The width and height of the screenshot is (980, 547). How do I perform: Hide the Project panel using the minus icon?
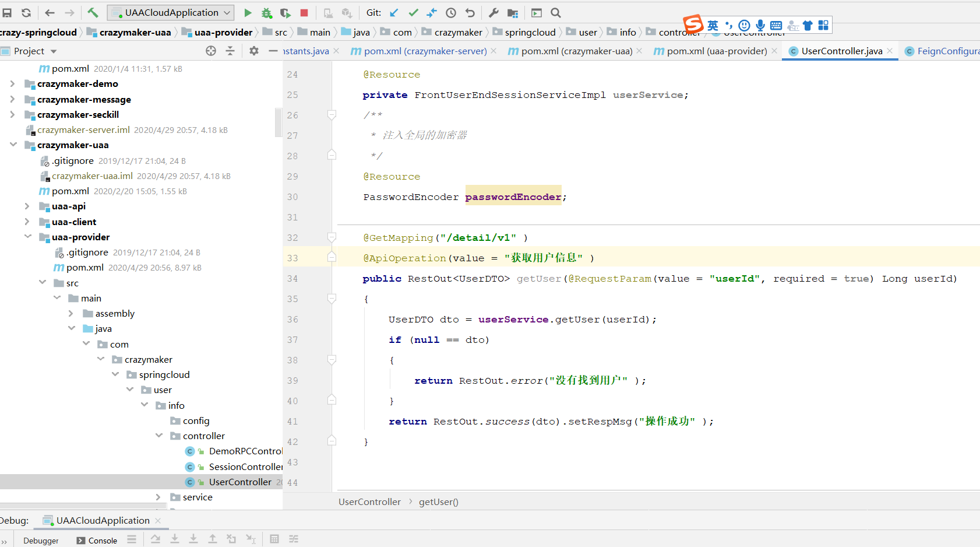[273, 51]
